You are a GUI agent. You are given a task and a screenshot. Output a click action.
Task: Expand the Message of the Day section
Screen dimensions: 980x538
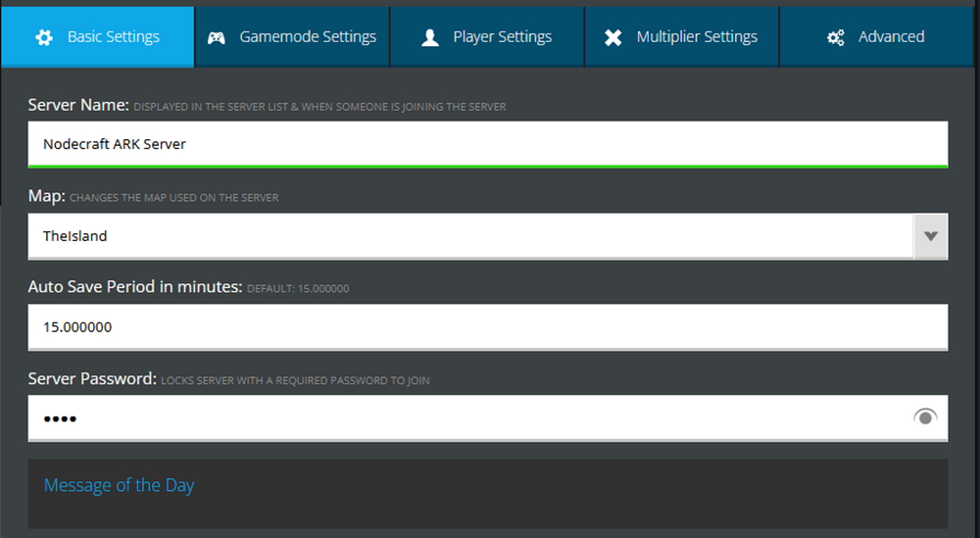120,485
